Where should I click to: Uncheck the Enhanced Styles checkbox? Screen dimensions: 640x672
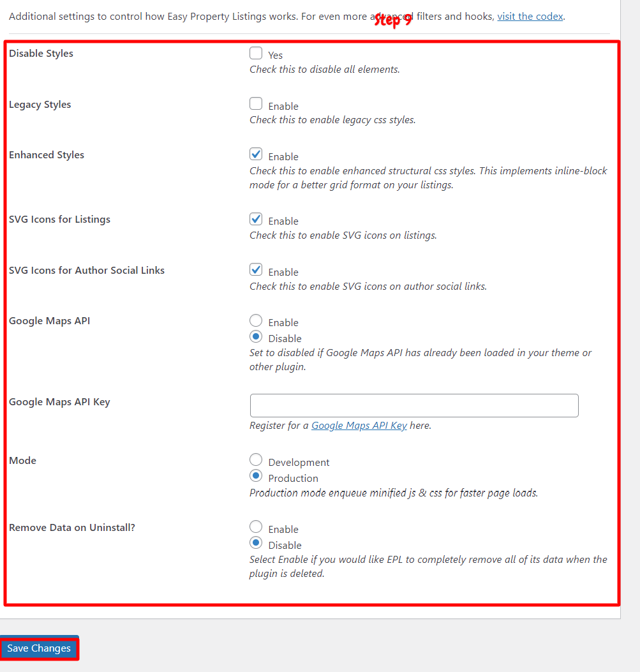[256, 154]
